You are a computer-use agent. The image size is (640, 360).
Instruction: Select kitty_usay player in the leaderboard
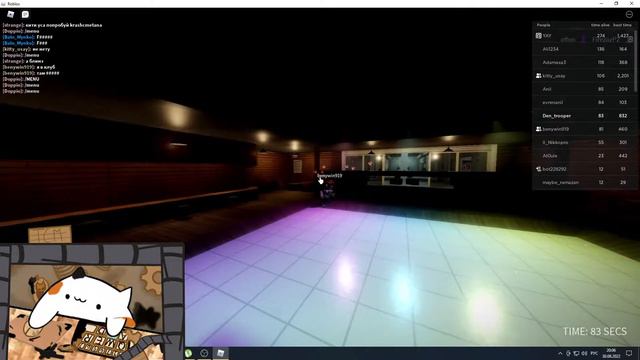point(584,76)
